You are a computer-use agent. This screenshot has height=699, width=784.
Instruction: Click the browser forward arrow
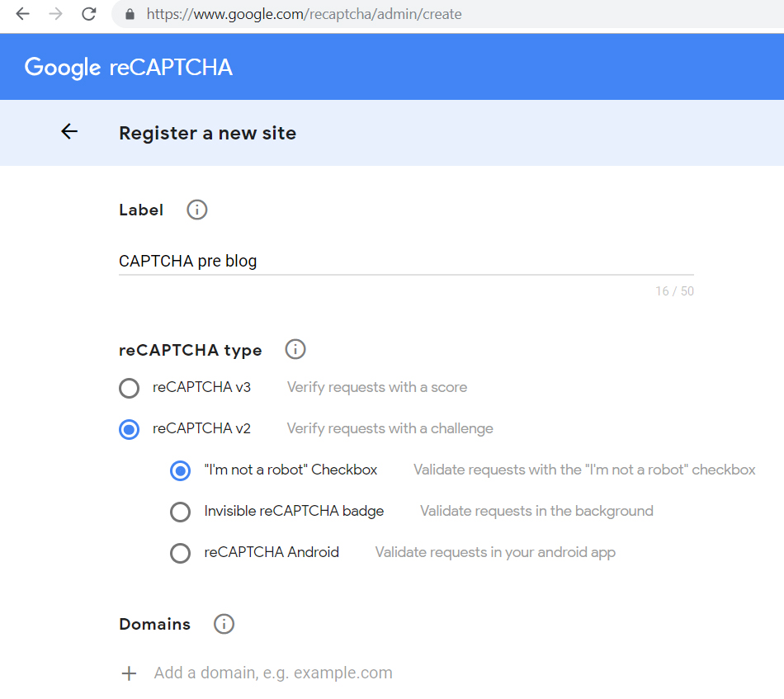pos(55,13)
